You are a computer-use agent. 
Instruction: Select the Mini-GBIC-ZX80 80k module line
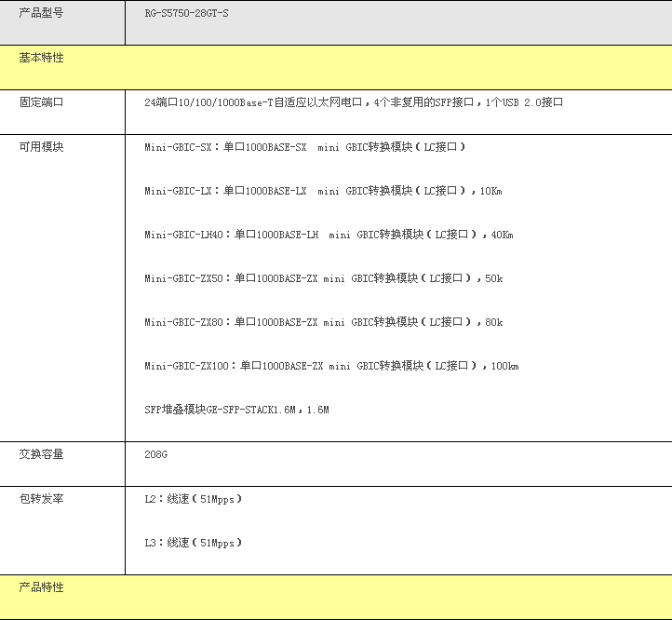(324, 321)
